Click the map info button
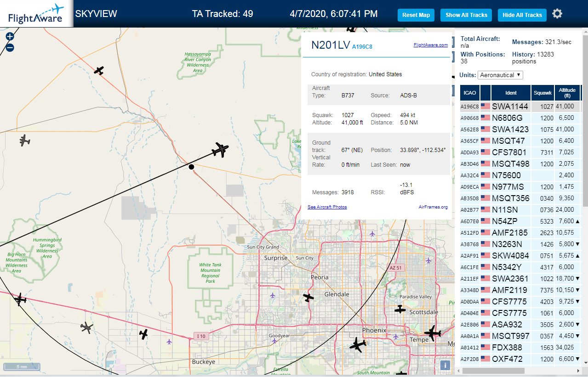The image size is (588, 377). (x=445, y=365)
